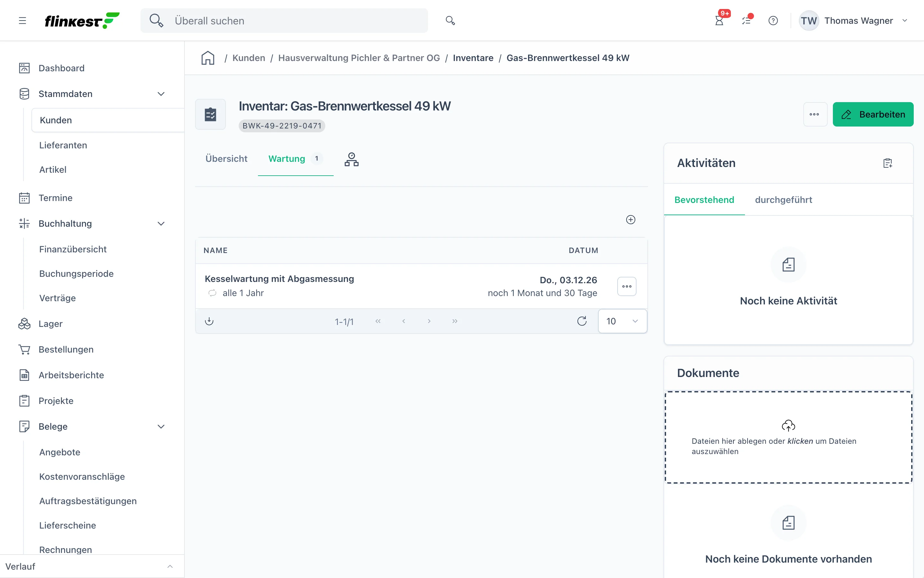
Task: Toggle the hamburger sidebar menu
Action: (22, 21)
